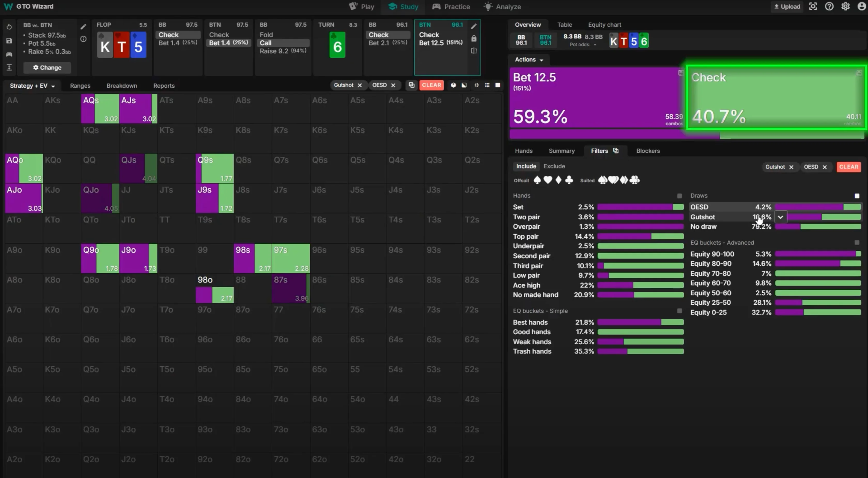Expand the Gutshot row chevron
The width and height of the screenshot is (868, 478).
[x=780, y=217]
